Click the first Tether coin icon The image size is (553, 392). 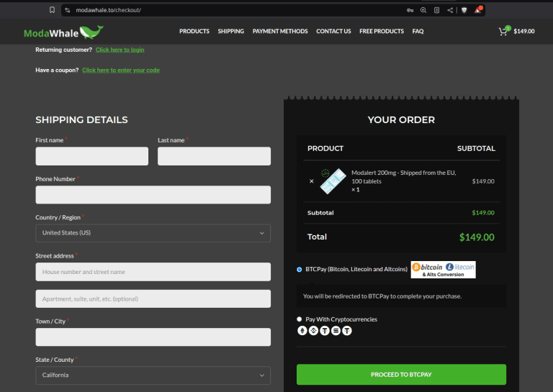click(x=325, y=331)
